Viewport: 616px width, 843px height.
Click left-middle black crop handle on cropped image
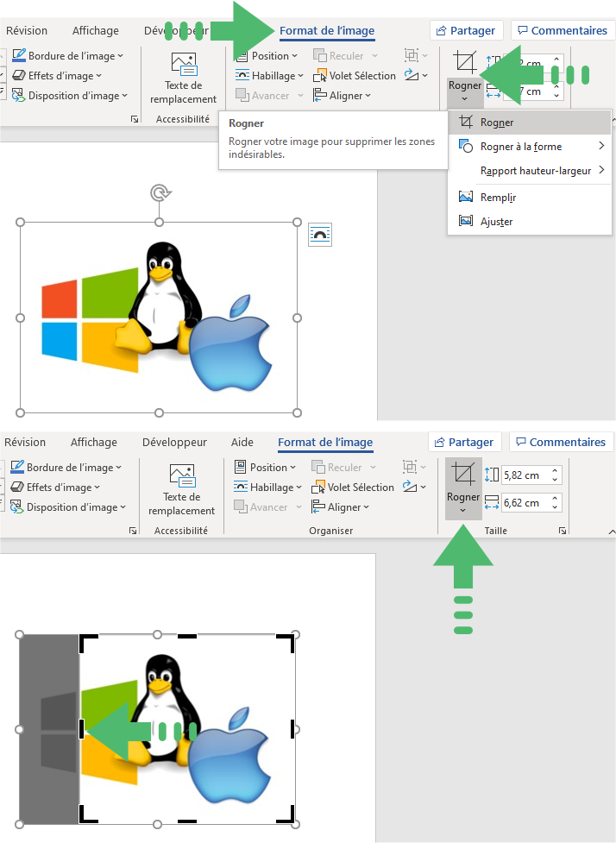point(82,730)
